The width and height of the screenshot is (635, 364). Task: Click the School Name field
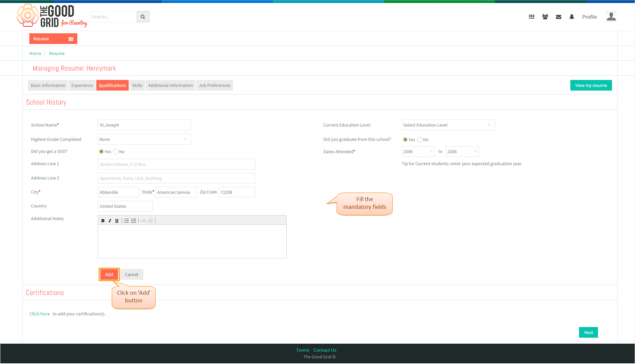(x=144, y=125)
